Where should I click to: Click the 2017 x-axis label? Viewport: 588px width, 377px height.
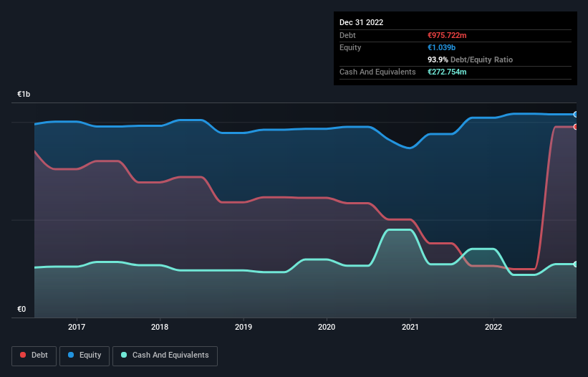point(77,327)
